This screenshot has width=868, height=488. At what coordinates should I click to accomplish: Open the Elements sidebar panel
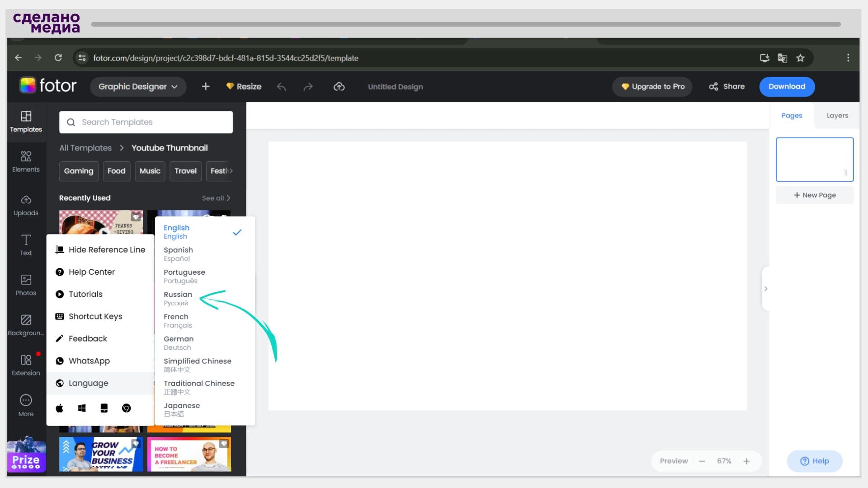(x=26, y=162)
